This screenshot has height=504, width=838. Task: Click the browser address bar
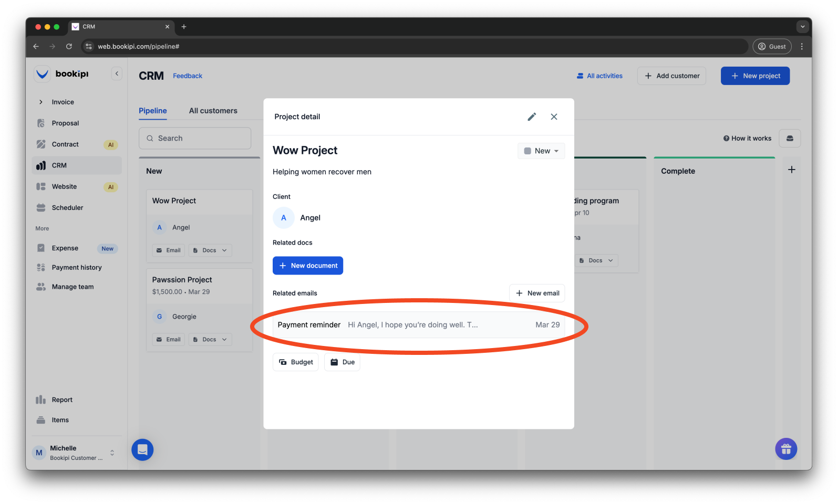tap(415, 47)
